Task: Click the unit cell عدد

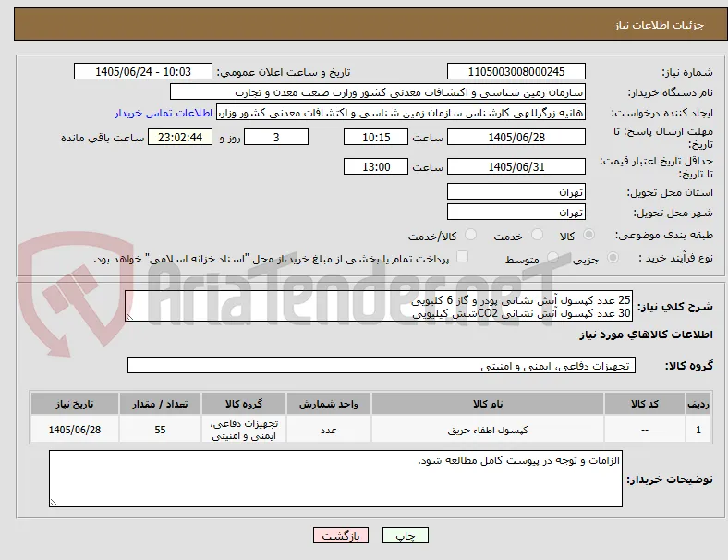Action: pos(329,430)
